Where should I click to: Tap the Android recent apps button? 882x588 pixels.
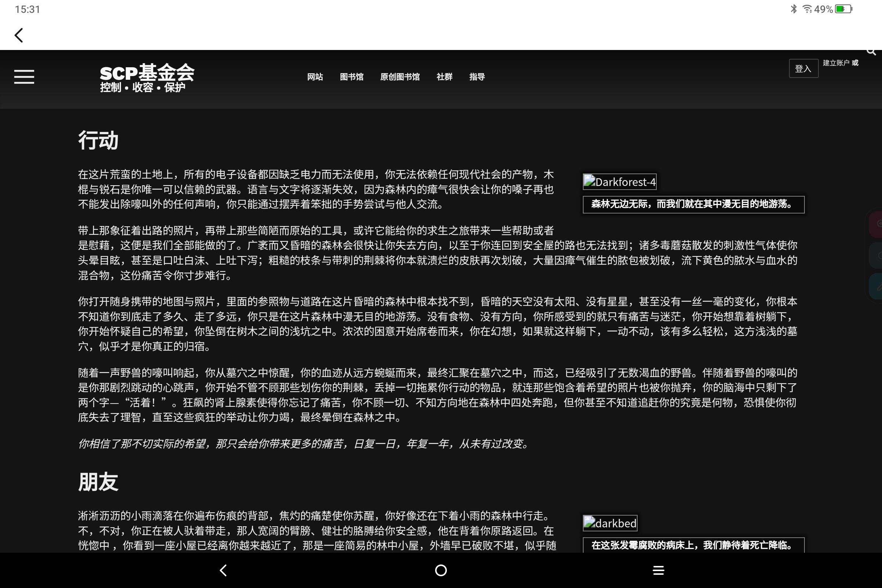pos(659,570)
